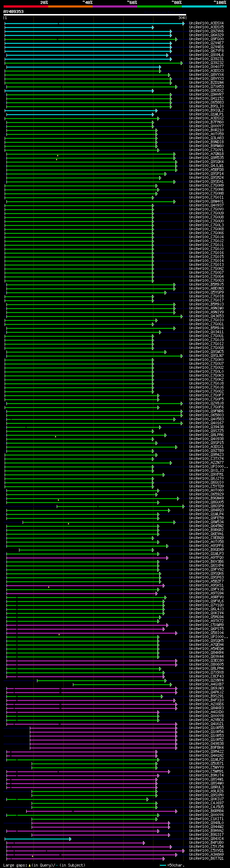Select the label UniRef100_Q1WLP1
This screenshot has width=230, height=868.
tap(206, 114)
